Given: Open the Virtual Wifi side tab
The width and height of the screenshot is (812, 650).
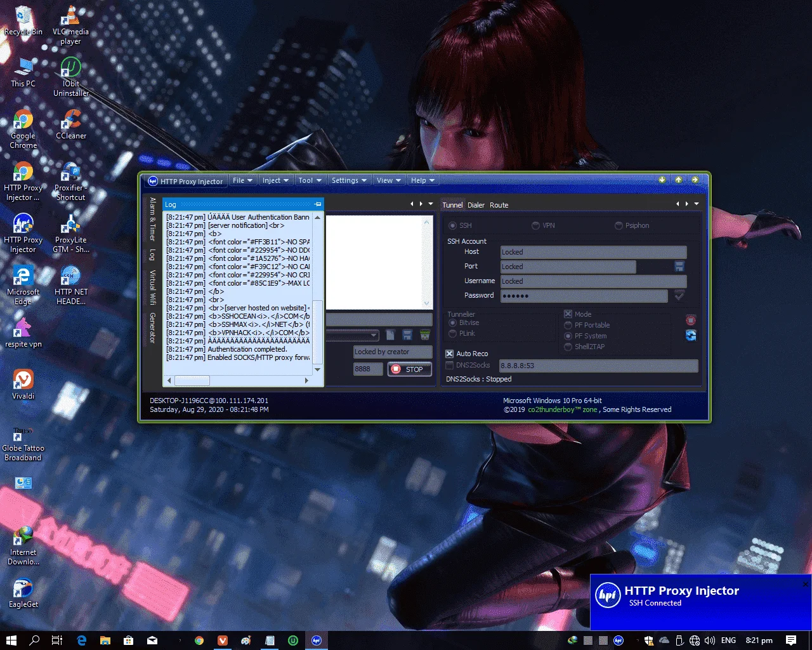Looking at the screenshot, I should point(152,288).
